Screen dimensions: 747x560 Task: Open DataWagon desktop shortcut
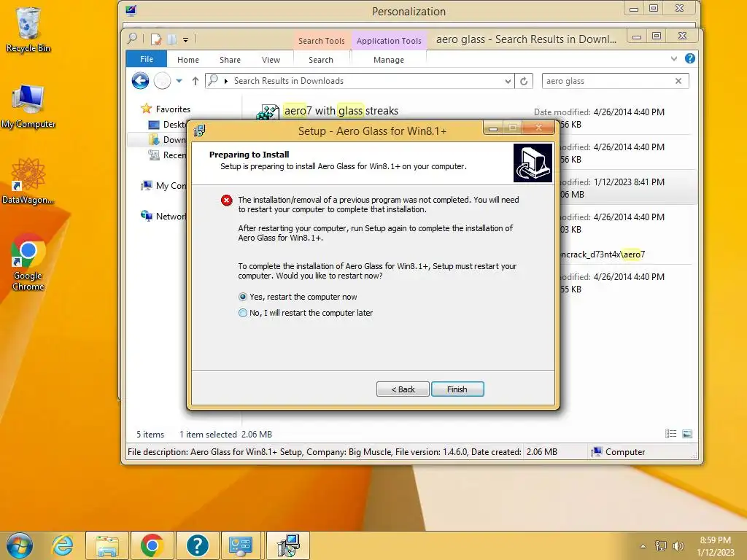(x=28, y=182)
